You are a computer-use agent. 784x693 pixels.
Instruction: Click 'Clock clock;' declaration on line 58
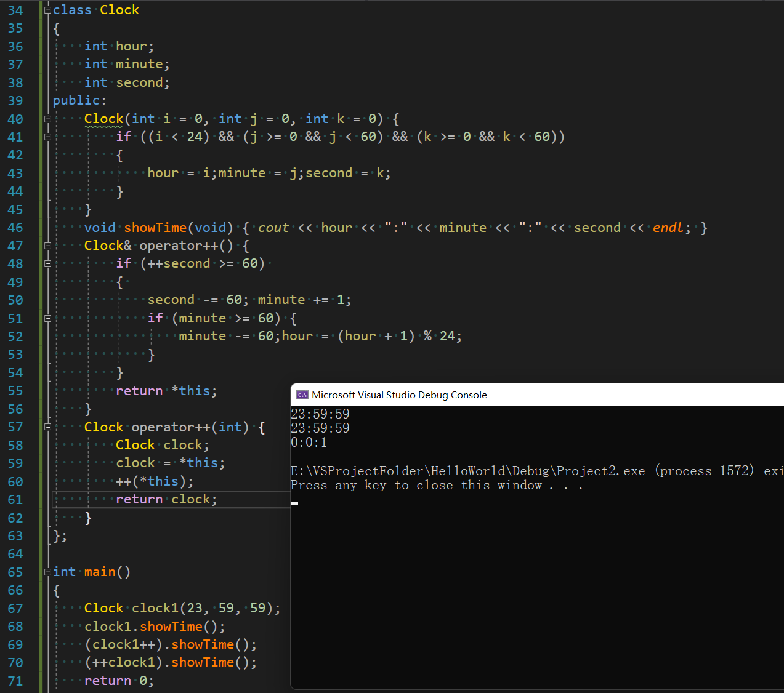click(x=163, y=445)
